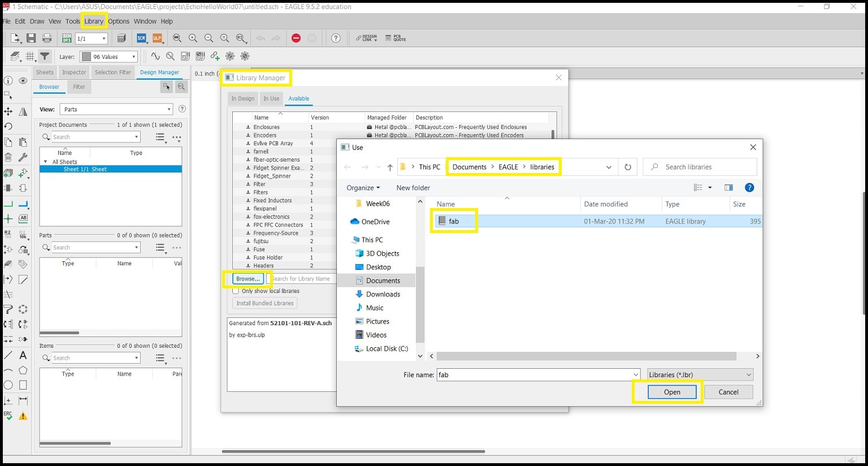The width and height of the screenshot is (868, 466).
Task: Click the Browse... button in Library Manager
Action: (x=248, y=279)
